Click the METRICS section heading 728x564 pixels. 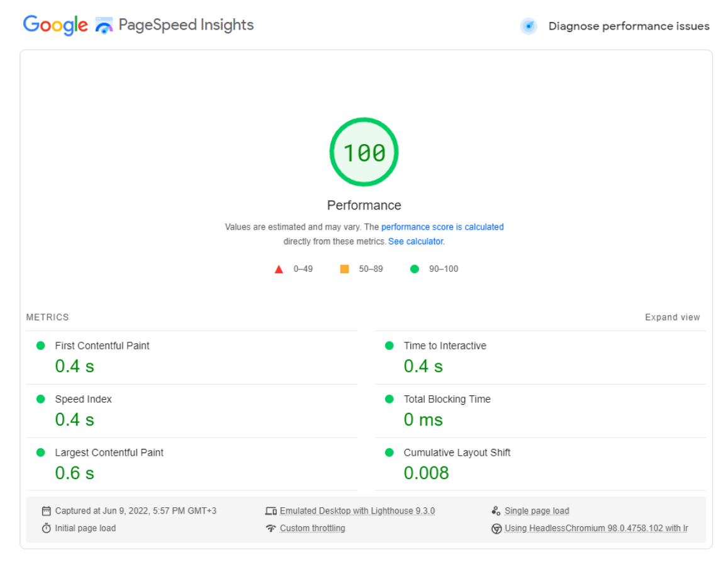47,317
